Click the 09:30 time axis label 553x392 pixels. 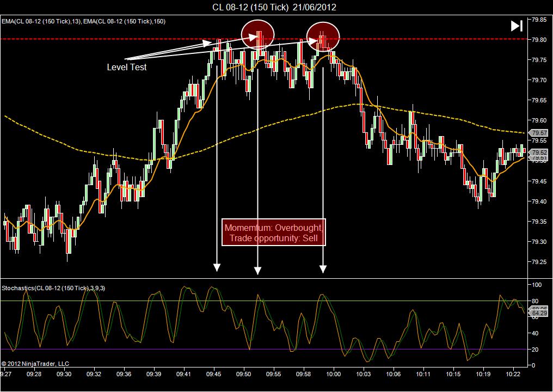pyautogui.click(x=64, y=374)
